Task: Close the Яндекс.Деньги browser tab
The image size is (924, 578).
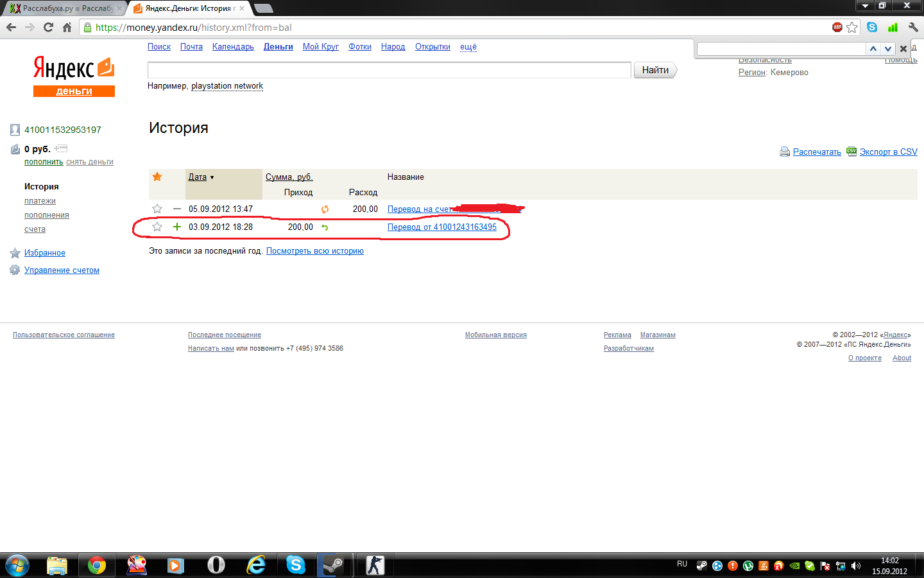Action: [242, 8]
